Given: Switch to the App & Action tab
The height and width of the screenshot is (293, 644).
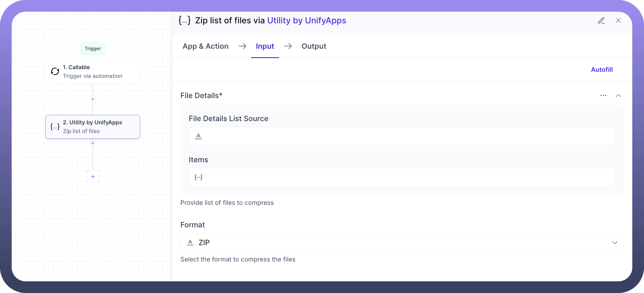Looking at the screenshot, I should (205, 46).
